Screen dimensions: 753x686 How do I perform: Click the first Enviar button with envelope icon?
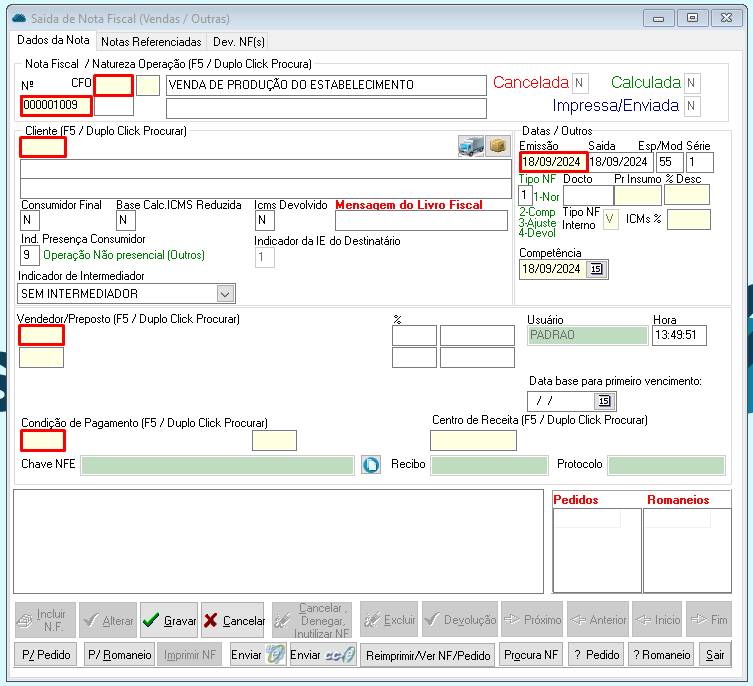pos(258,655)
